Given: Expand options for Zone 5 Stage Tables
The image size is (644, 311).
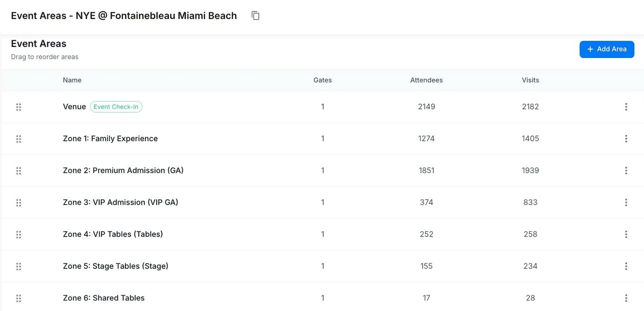Looking at the screenshot, I should 626,266.
